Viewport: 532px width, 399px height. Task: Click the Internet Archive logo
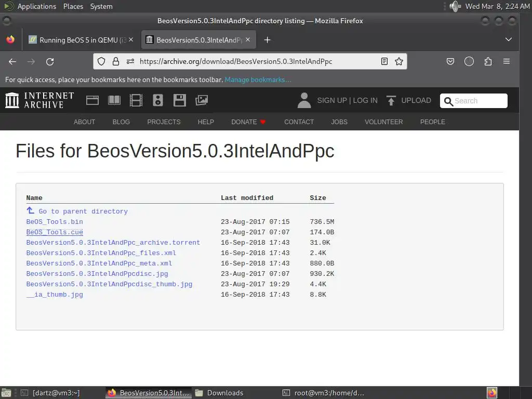click(x=39, y=100)
